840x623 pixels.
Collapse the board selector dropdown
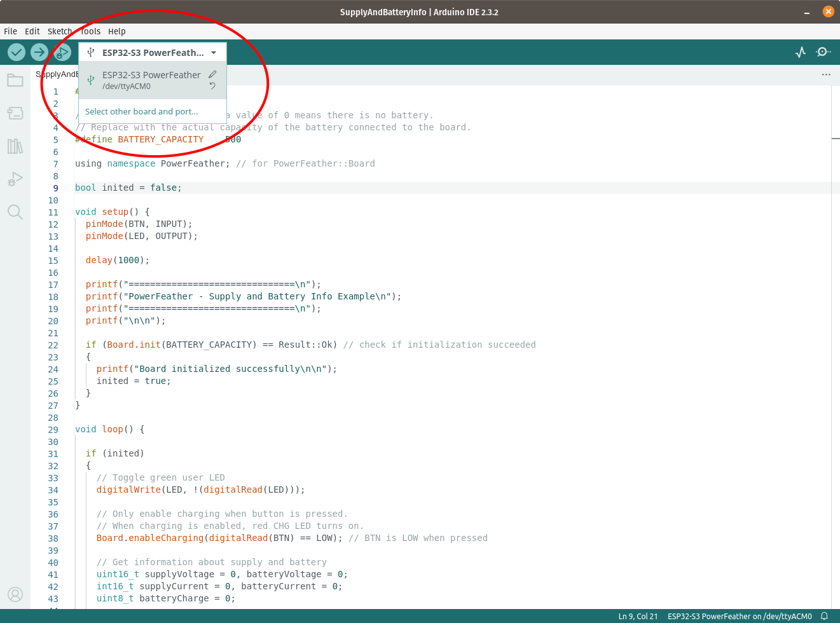point(214,53)
